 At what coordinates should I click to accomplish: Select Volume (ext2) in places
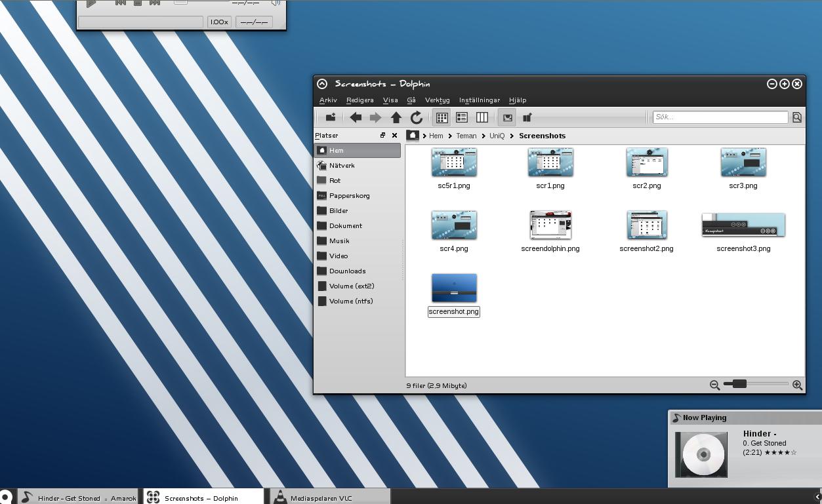(x=358, y=286)
